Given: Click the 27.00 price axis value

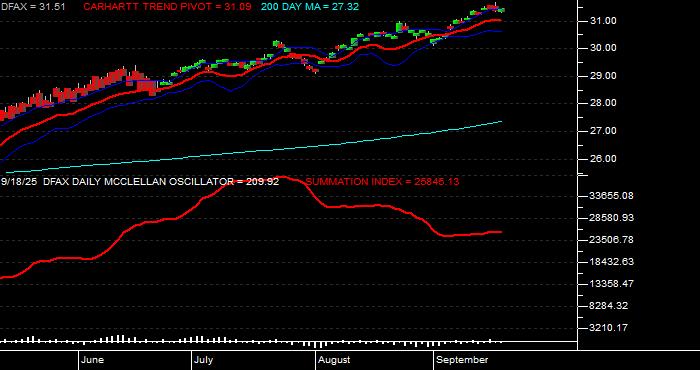Looking at the screenshot, I should pyautogui.click(x=604, y=131).
